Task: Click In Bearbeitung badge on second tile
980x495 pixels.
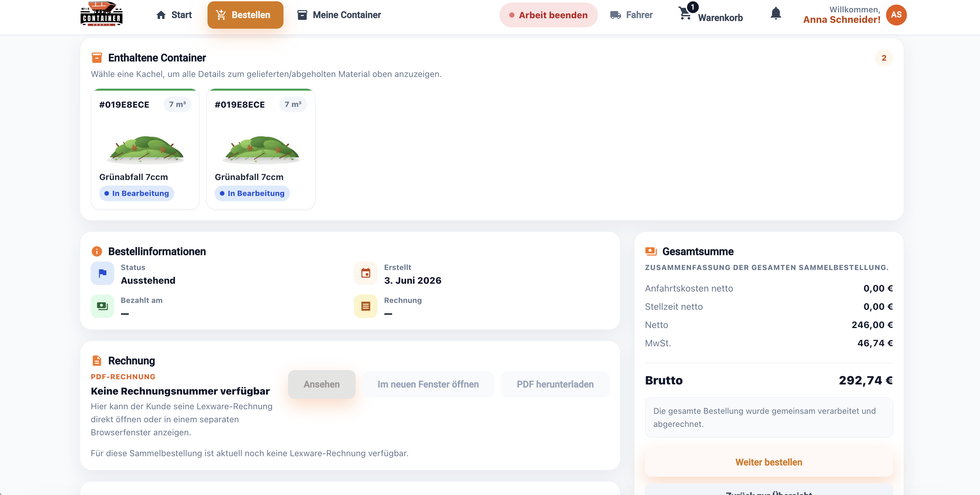Action: [252, 193]
